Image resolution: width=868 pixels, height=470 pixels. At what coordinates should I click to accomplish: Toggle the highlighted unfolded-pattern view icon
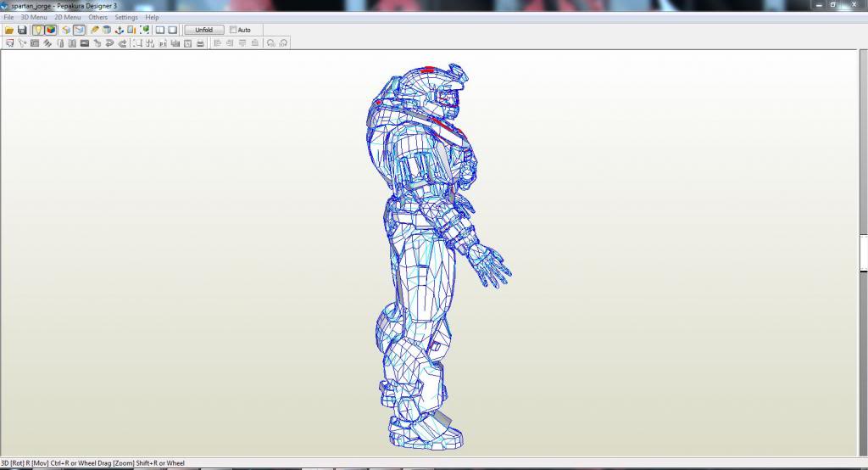pyautogui.click(x=79, y=30)
